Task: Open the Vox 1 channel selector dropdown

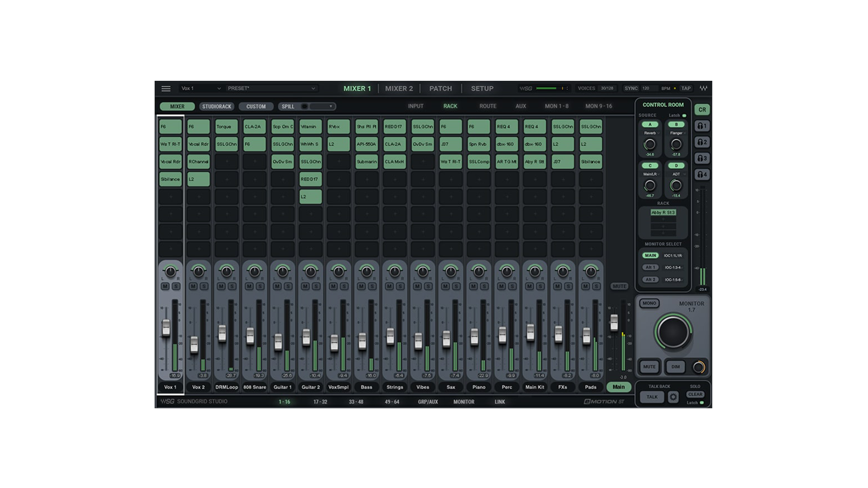Action: (x=201, y=88)
